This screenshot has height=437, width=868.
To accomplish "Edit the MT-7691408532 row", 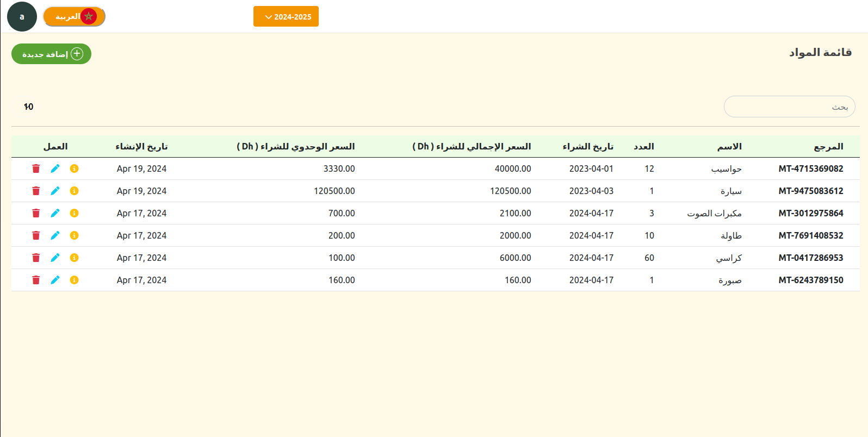I will point(55,235).
